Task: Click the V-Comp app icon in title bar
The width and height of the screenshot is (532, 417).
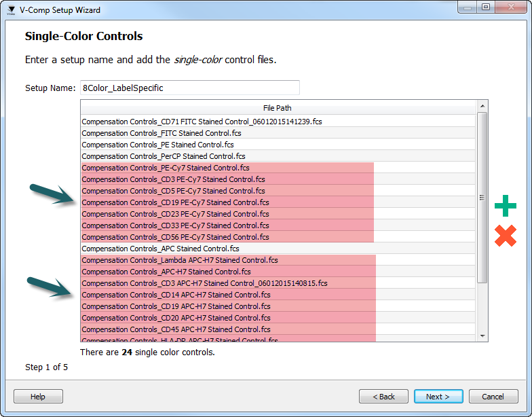Action: pyautogui.click(x=11, y=10)
